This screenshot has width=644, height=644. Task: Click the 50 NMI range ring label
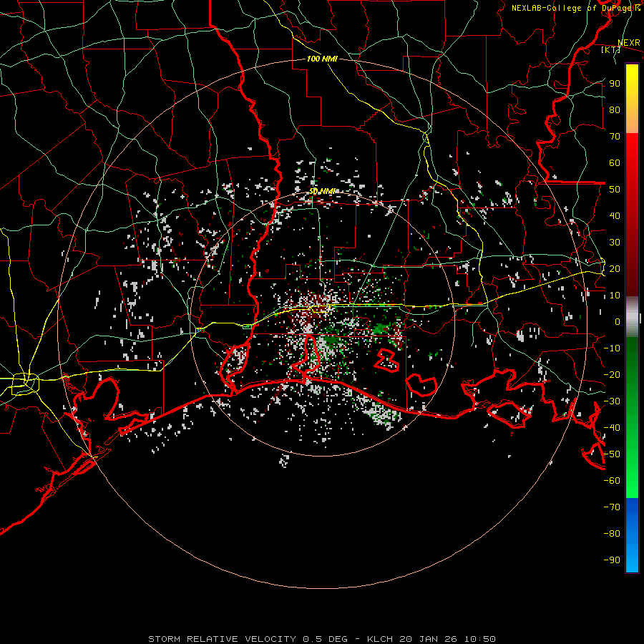(x=322, y=191)
